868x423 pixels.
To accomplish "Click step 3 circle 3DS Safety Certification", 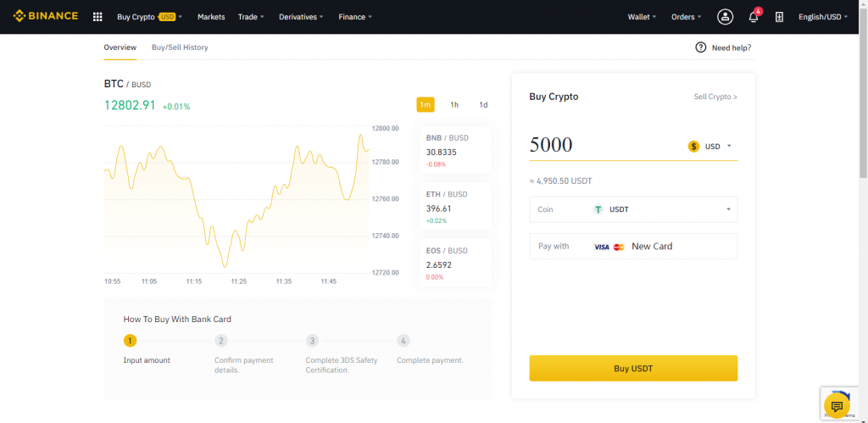I will [x=312, y=341].
